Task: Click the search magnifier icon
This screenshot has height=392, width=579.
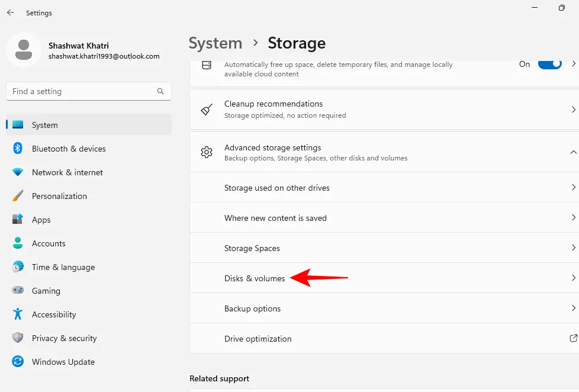Action: [160, 91]
